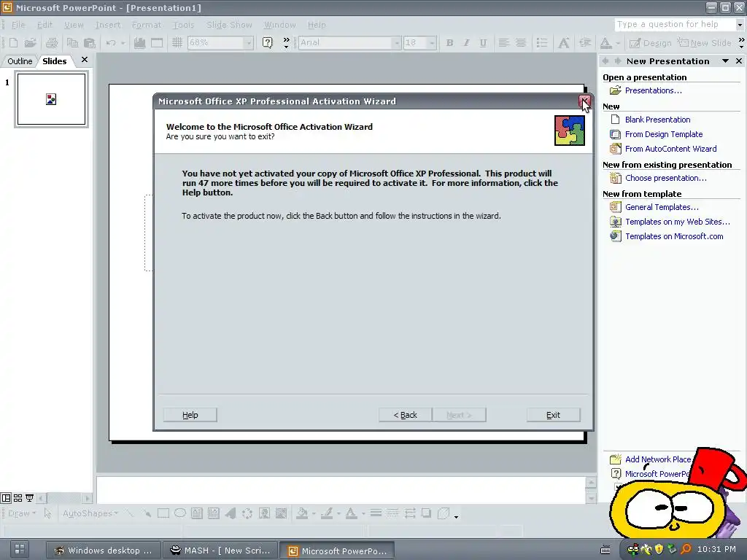This screenshot has height=560, width=747.
Task: Click the Back button in the Activation Wizard
Action: (x=405, y=415)
